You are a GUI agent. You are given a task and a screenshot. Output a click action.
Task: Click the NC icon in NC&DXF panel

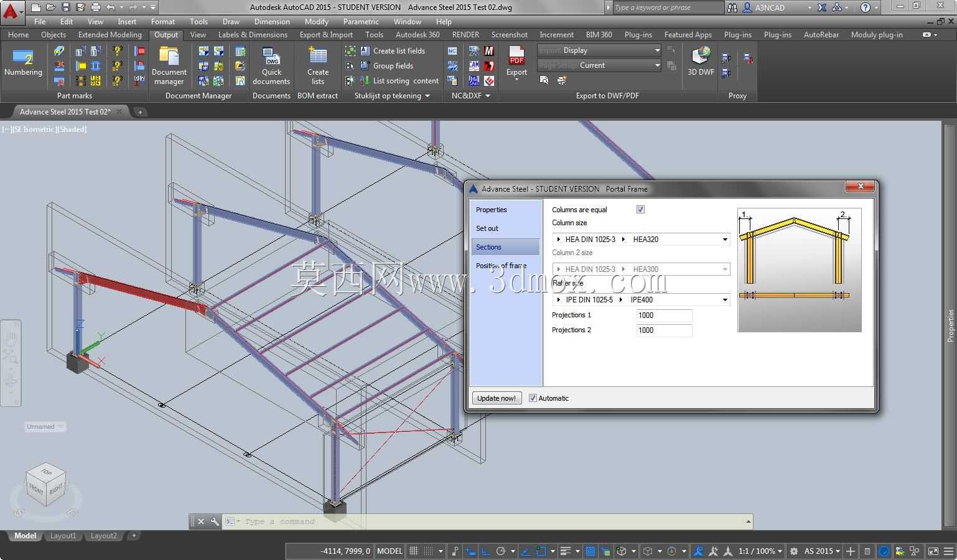coord(452,51)
